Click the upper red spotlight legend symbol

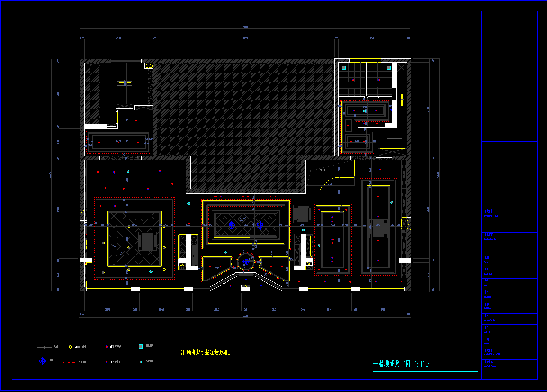tap(107, 347)
